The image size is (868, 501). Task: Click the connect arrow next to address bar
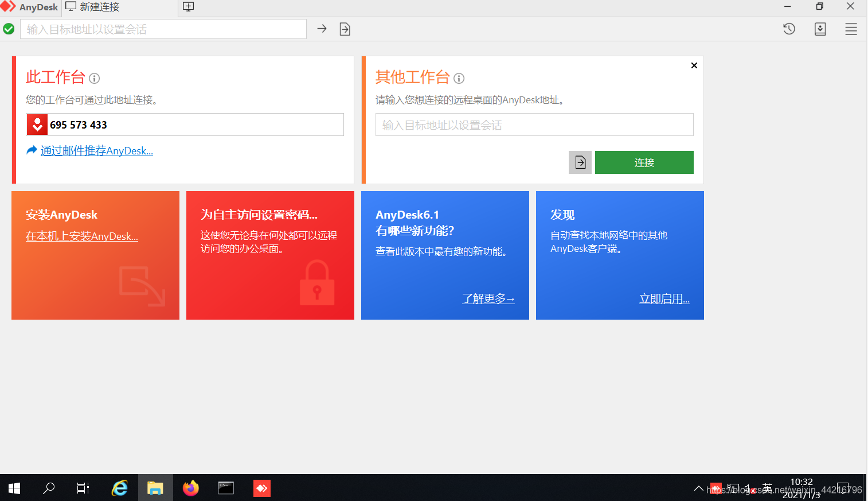coord(322,29)
